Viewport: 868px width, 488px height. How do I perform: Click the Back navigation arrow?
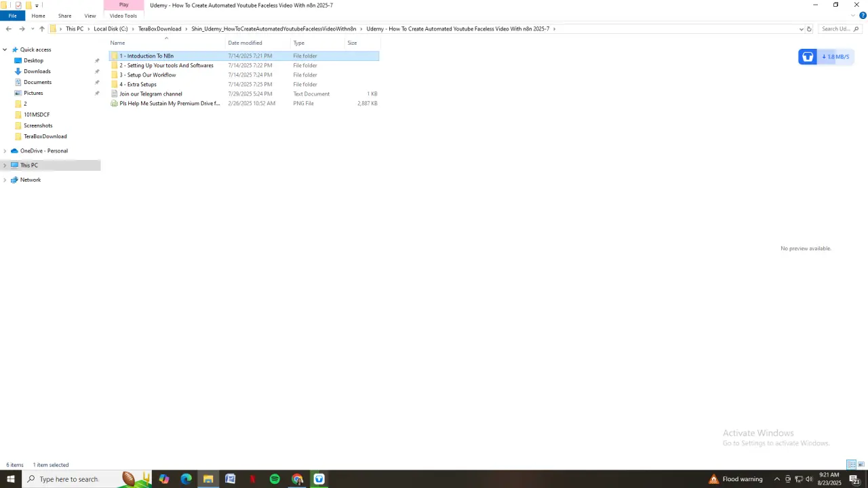click(8, 29)
